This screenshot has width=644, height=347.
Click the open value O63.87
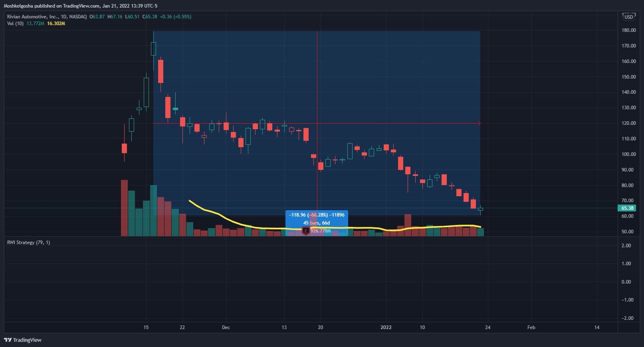click(97, 17)
